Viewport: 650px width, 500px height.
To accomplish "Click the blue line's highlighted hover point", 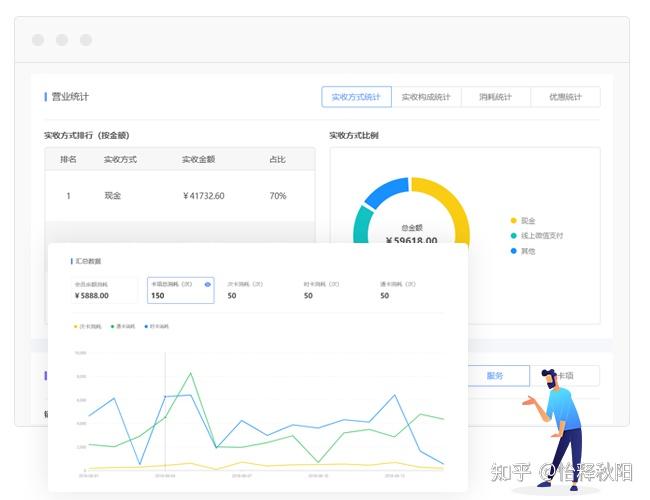I will tap(165, 397).
